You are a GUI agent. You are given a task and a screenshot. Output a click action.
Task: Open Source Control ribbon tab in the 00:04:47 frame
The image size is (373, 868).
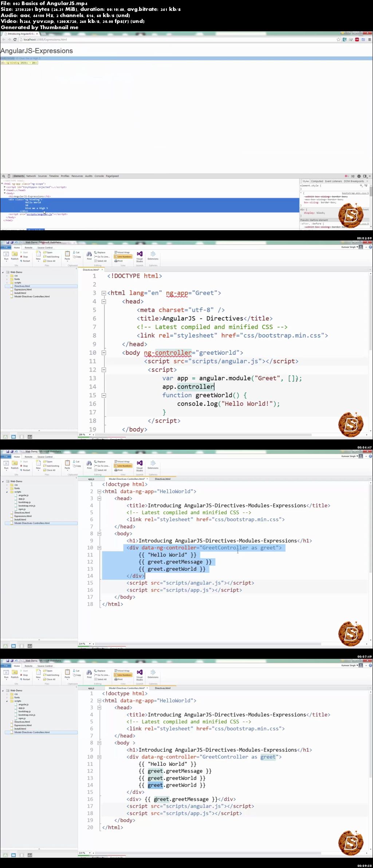[45, 248]
